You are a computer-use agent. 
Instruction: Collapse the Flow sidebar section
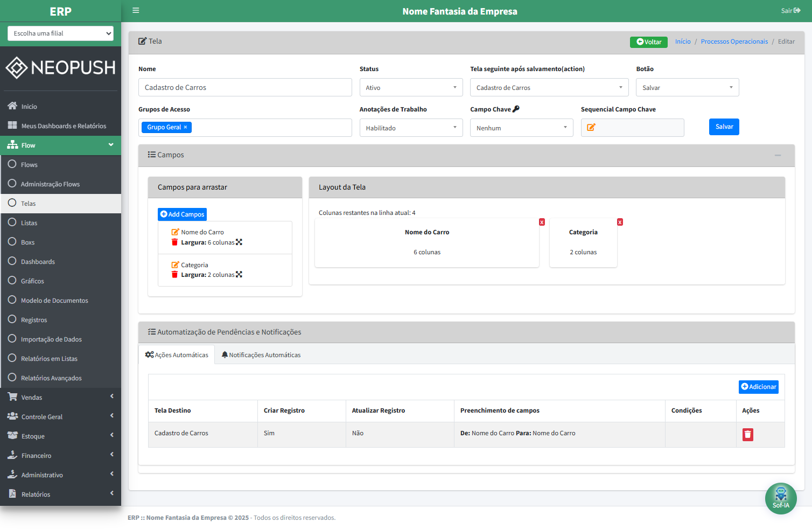[60, 145]
